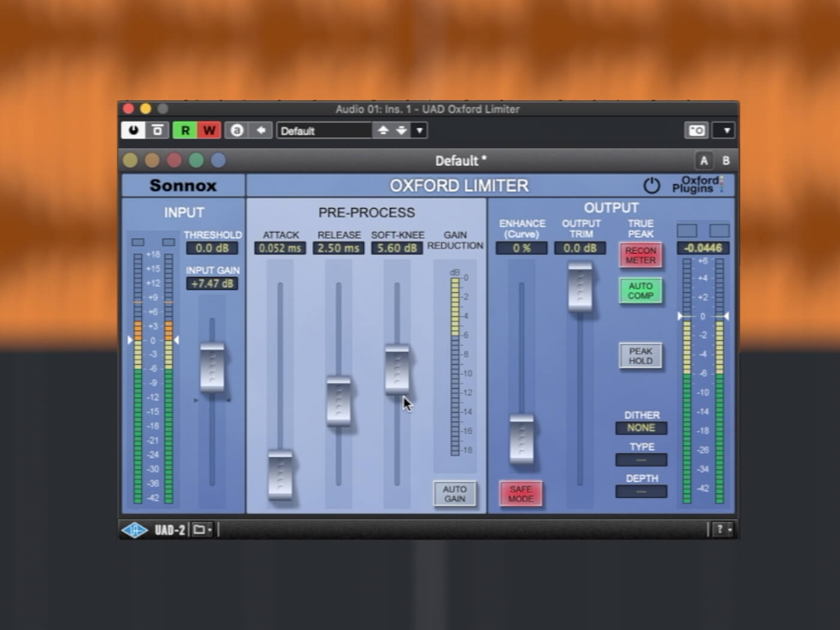This screenshot has height=630, width=840.
Task: Select the A setting button
Action: (703, 161)
